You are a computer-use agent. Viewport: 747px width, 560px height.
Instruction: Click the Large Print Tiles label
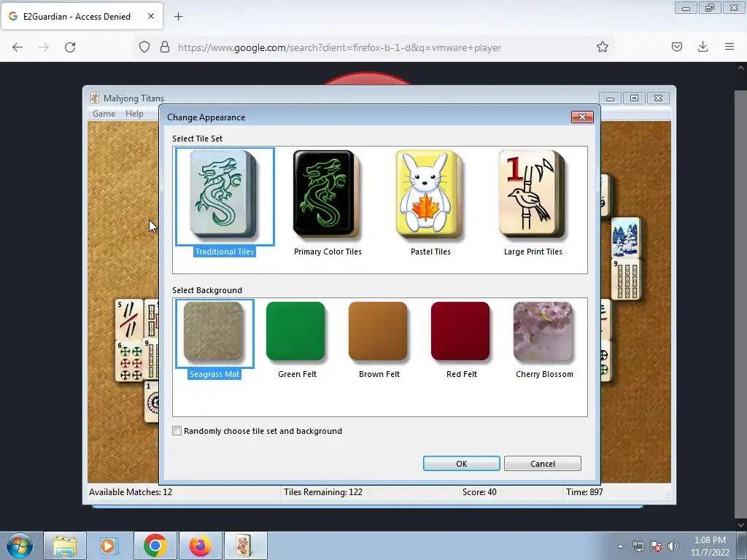click(533, 252)
